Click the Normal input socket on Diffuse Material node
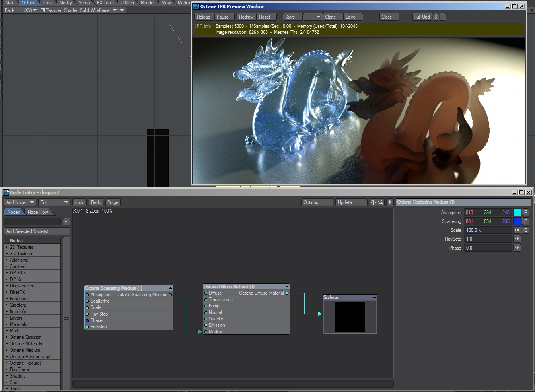535x392 pixels. tap(206, 313)
